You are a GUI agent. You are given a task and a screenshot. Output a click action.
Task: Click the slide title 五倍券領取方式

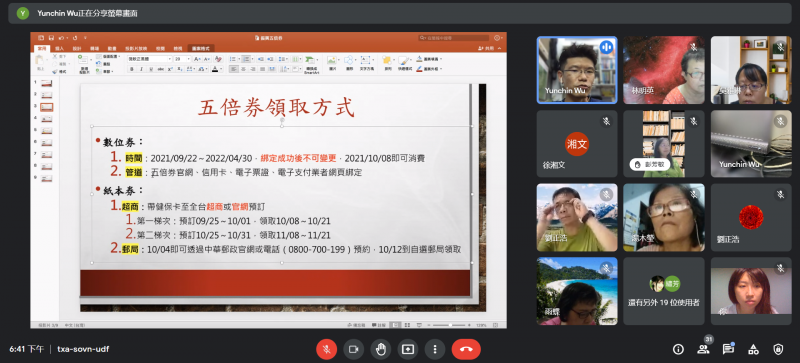[276, 108]
